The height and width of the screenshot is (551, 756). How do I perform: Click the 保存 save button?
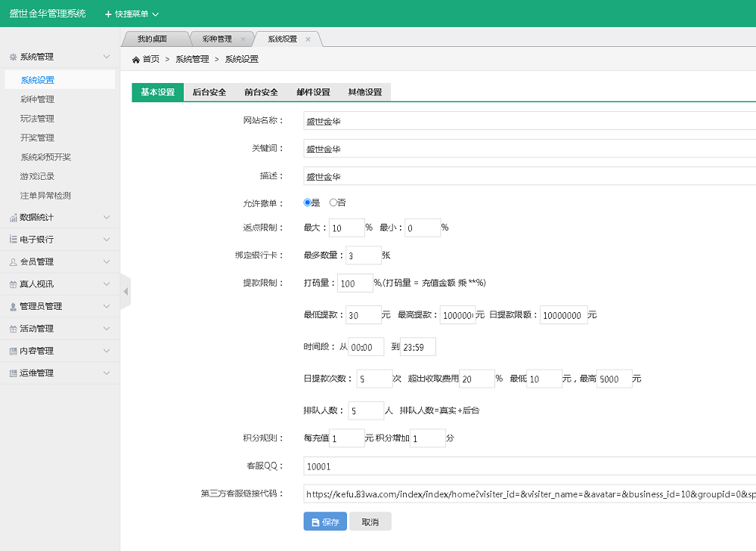(325, 522)
